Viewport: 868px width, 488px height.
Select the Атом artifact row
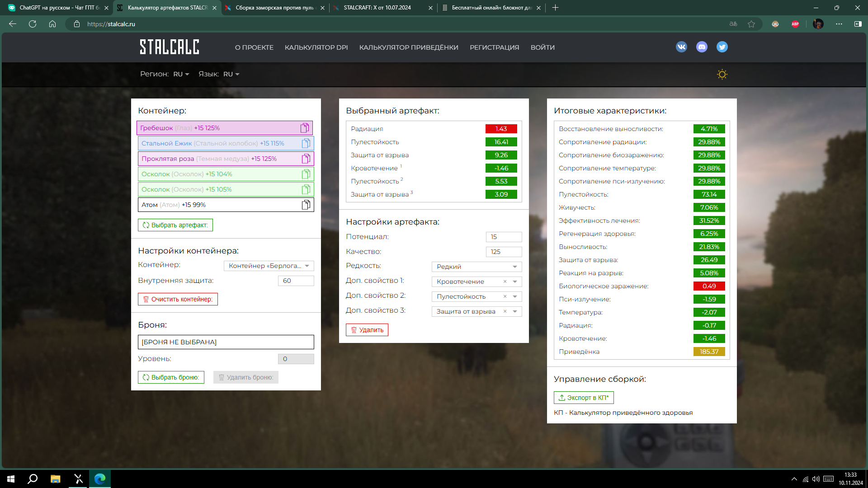click(226, 205)
